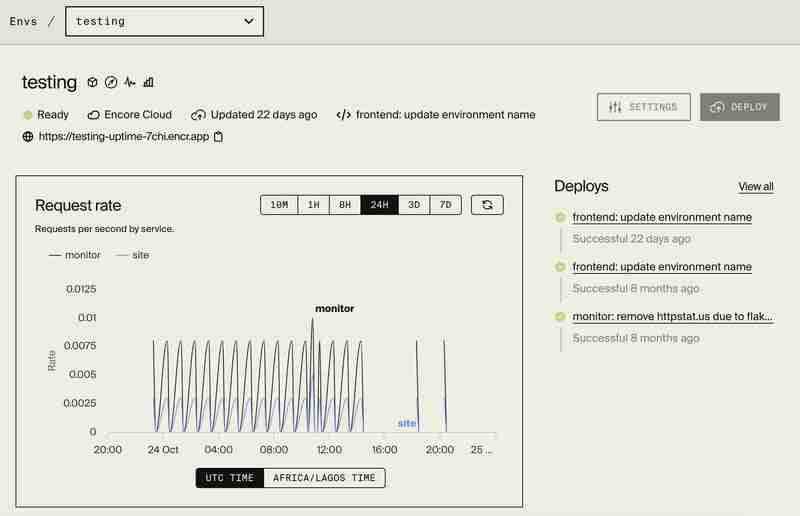Image resolution: width=800 pixels, height=516 pixels.
Task: Open deploy from 22 days ago
Action: pyautogui.click(x=662, y=217)
